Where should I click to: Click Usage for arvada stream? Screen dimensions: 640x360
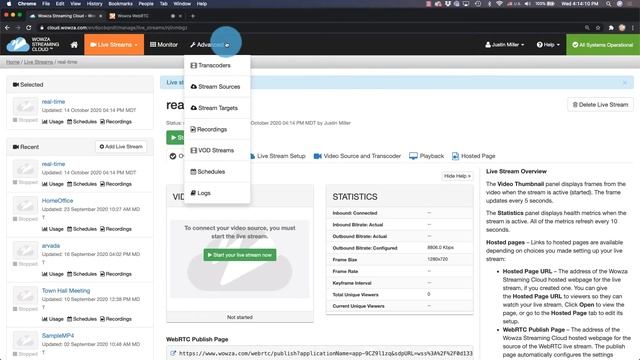(53, 274)
